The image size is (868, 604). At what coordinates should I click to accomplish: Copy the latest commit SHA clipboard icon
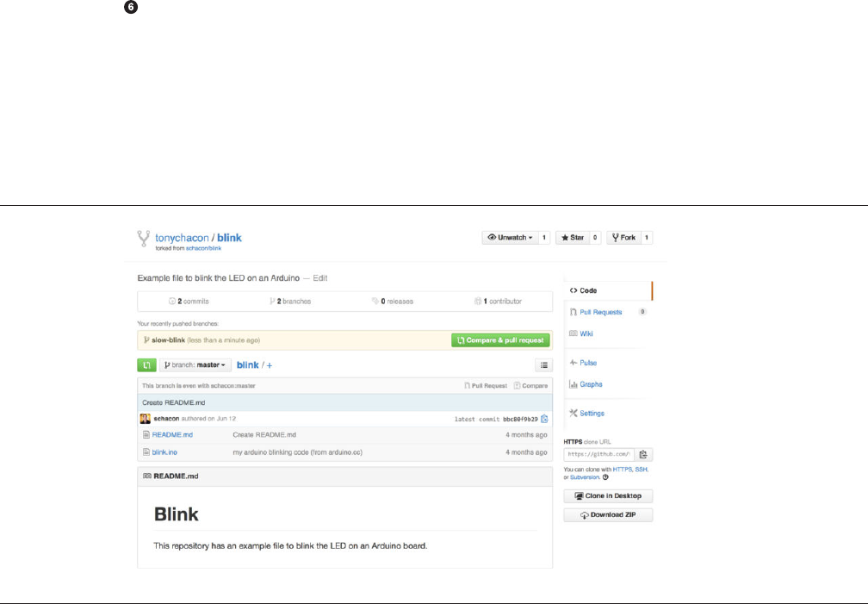(544, 419)
